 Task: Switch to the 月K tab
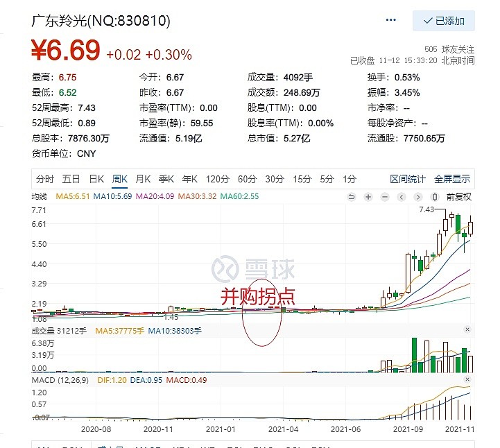(143, 179)
